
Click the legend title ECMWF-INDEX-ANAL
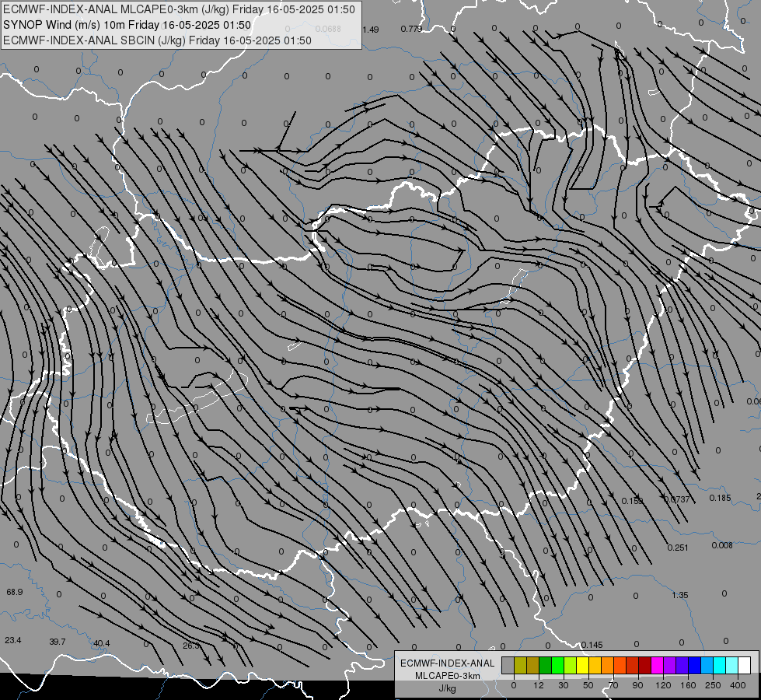447,663
